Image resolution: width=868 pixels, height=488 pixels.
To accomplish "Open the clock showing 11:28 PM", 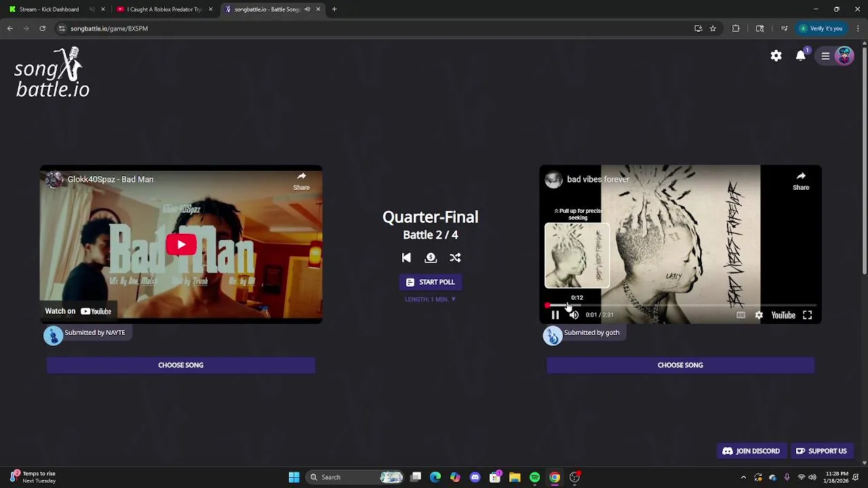I will click(837, 477).
